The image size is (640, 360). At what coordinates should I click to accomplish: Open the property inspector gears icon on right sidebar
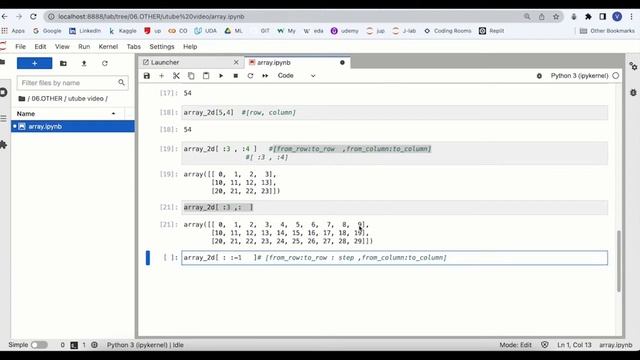point(633,66)
